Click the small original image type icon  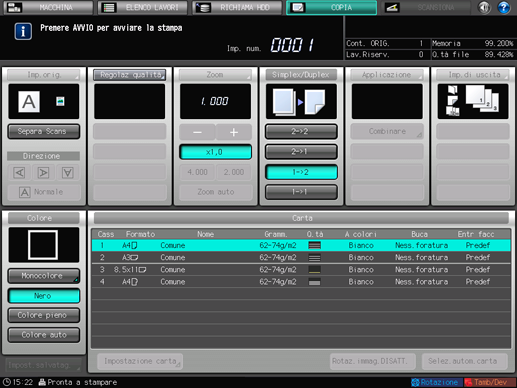60,101
